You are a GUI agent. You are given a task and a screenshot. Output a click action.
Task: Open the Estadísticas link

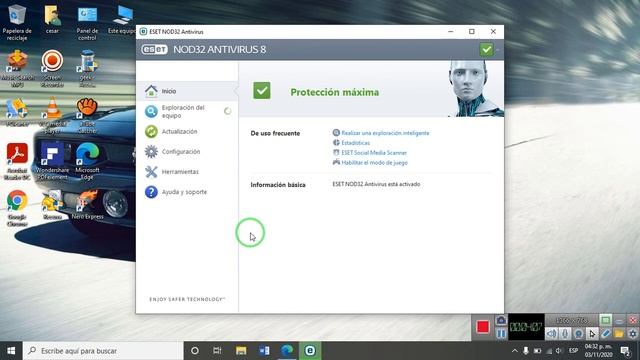click(x=355, y=143)
